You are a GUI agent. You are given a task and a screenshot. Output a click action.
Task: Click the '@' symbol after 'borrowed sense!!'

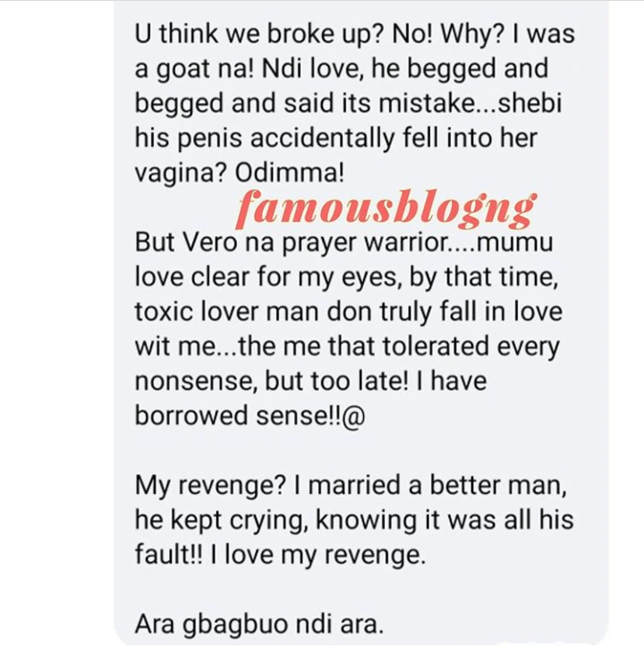pyautogui.click(x=353, y=416)
